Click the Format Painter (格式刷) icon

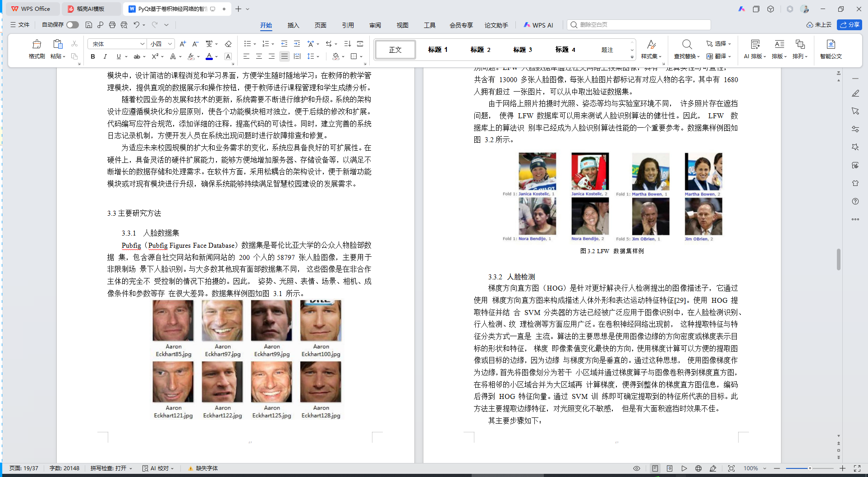tap(37, 44)
